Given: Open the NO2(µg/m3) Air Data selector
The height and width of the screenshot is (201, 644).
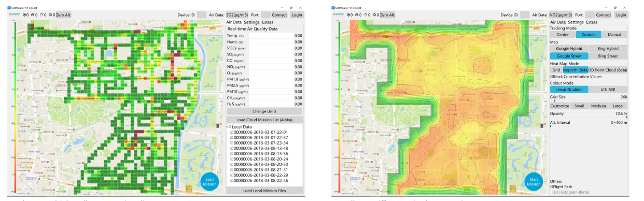Looking at the screenshot, I should click(x=561, y=15).
